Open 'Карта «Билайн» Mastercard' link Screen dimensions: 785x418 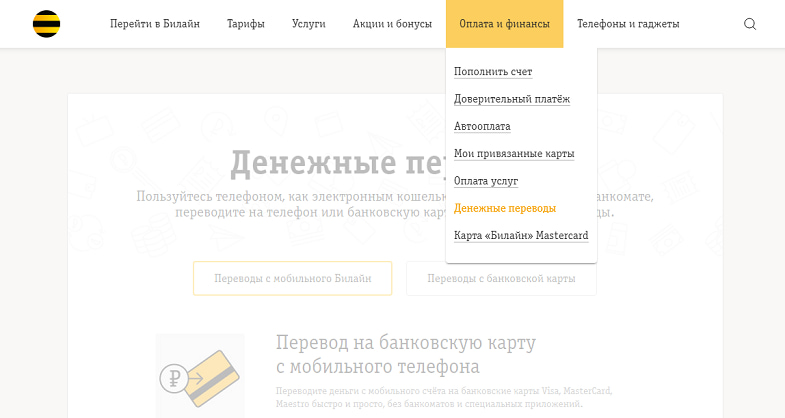521,235
